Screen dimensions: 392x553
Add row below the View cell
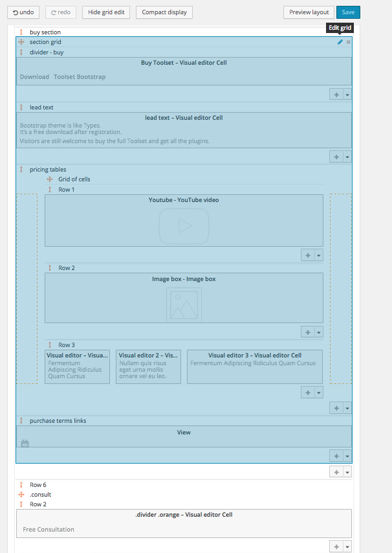pyautogui.click(x=336, y=456)
